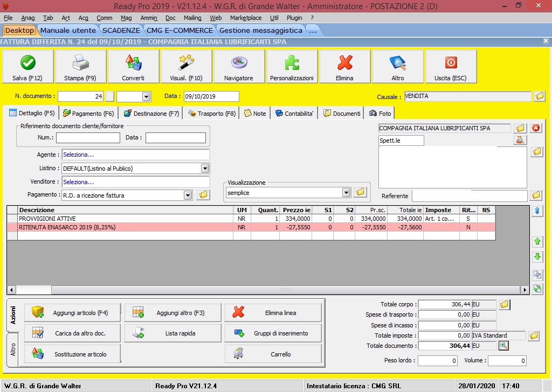Remove customer with red X icon
The height and width of the screenshot is (392, 552).
pyautogui.click(x=536, y=128)
